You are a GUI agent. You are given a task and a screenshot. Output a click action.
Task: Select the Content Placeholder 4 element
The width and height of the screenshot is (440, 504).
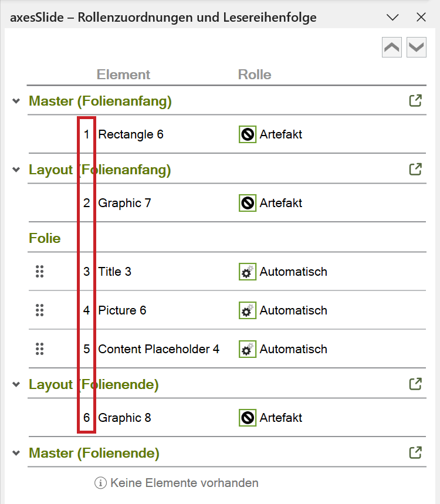point(159,349)
